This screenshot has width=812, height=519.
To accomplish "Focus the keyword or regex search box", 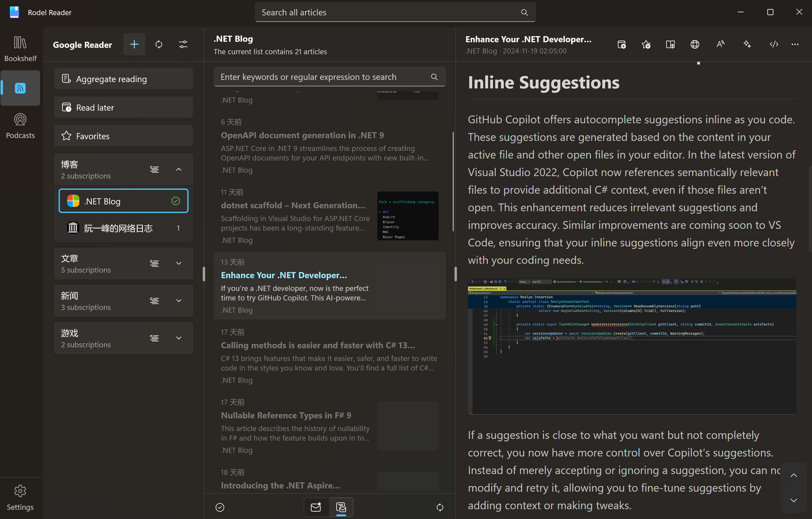I will tap(329, 77).
